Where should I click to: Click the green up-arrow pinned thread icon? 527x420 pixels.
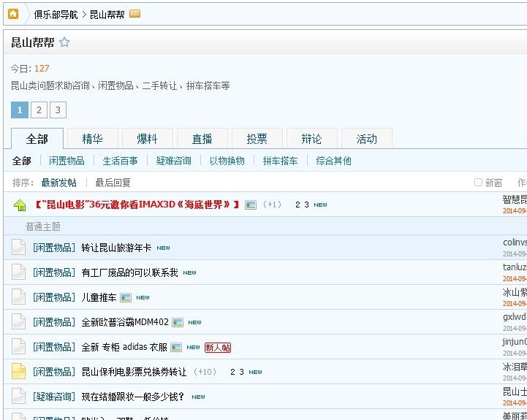20,205
